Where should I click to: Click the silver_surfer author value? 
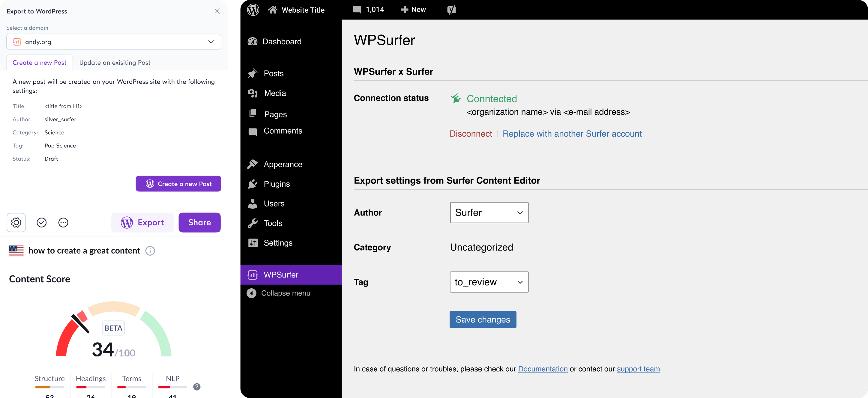tap(60, 119)
